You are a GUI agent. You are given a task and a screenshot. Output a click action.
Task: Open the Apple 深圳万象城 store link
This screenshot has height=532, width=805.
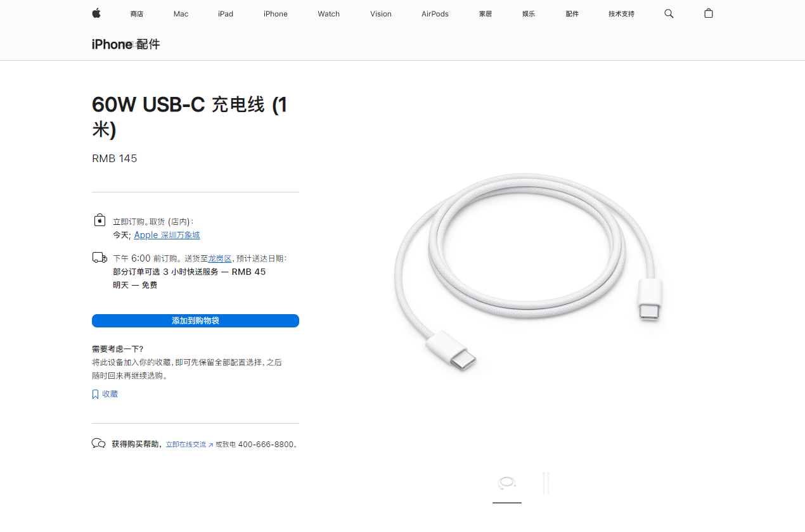click(x=167, y=235)
